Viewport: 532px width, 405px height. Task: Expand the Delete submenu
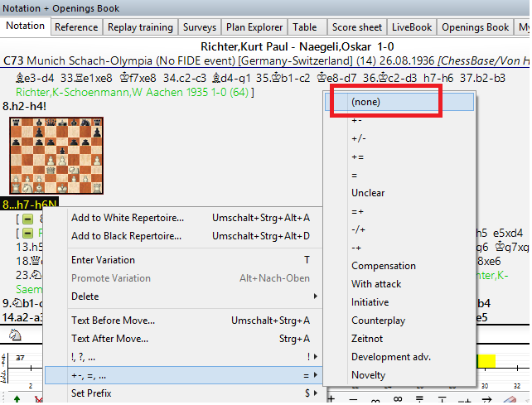point(85,297)
